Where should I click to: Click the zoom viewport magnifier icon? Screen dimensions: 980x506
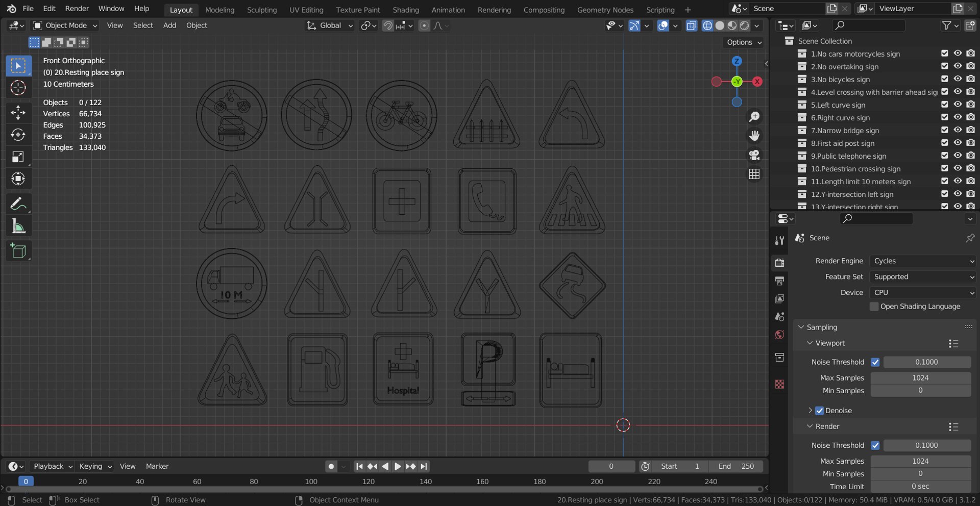click(x=754, y=117)
